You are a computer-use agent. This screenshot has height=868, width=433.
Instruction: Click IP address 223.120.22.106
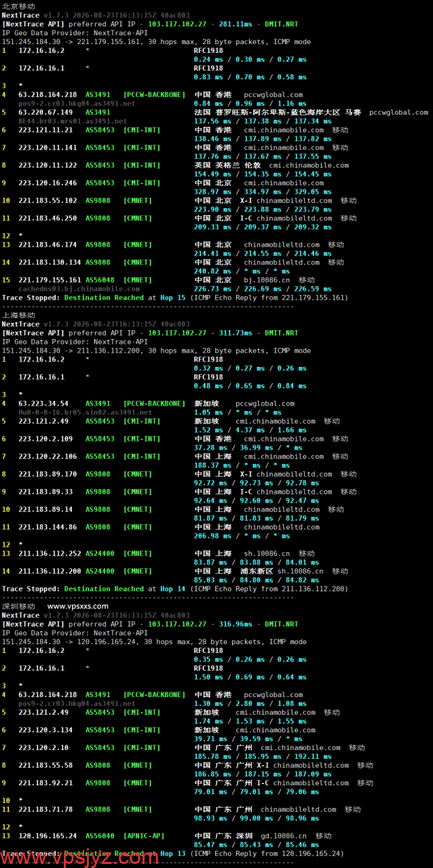pos(48,456)
